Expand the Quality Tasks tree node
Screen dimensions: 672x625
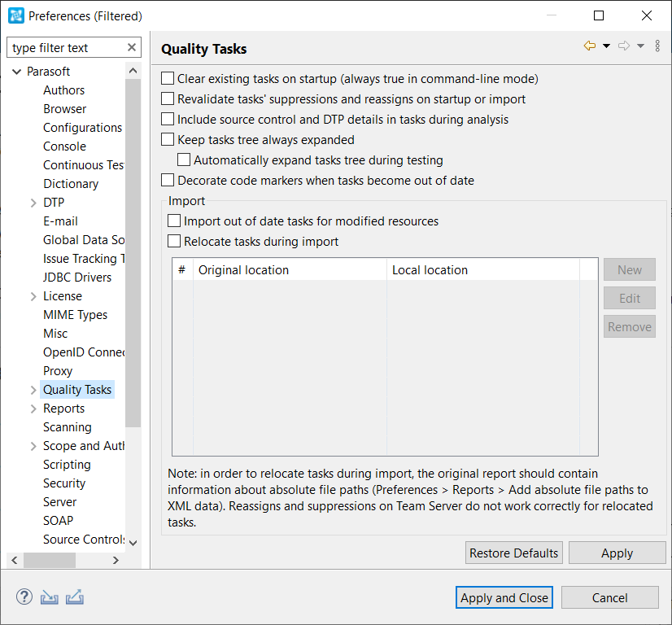tap(33, 390)
